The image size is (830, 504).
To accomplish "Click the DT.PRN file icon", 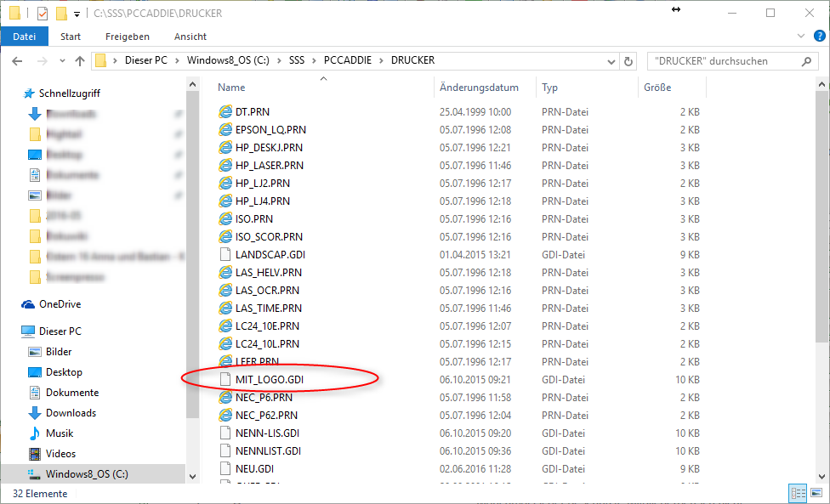I will [x=225, y=111].
